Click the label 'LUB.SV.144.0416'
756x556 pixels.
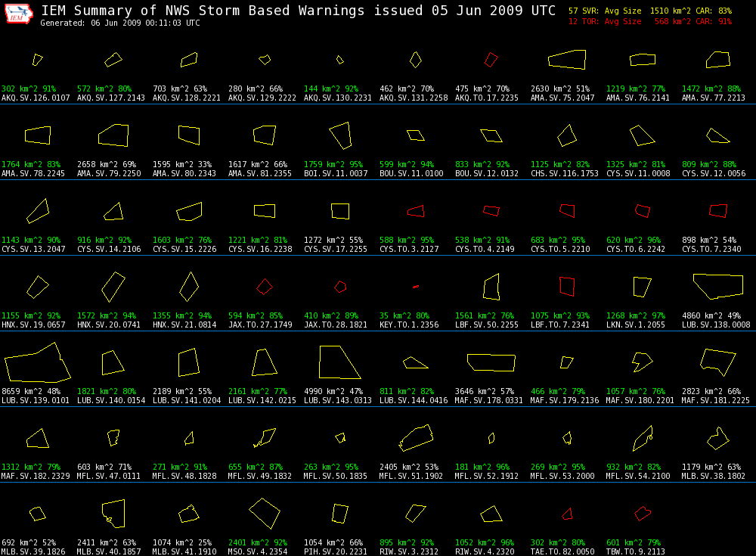414,401
